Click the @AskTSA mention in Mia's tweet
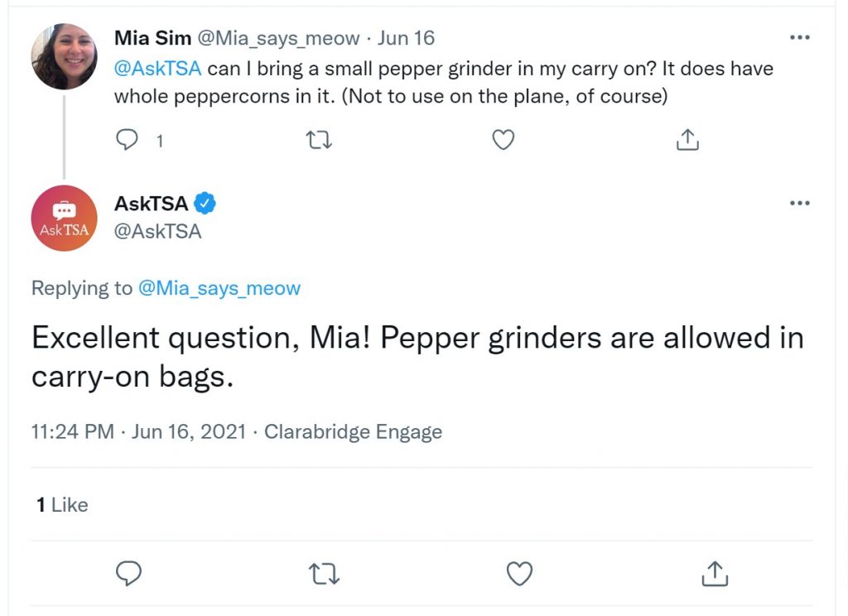The width and height of the screenshot is (848, 616). click(157, 69)
